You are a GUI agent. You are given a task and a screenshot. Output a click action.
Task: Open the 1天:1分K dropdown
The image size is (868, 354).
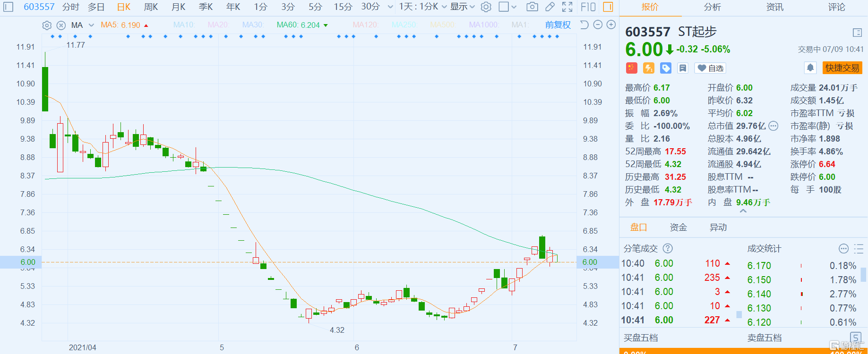(423, 7)
